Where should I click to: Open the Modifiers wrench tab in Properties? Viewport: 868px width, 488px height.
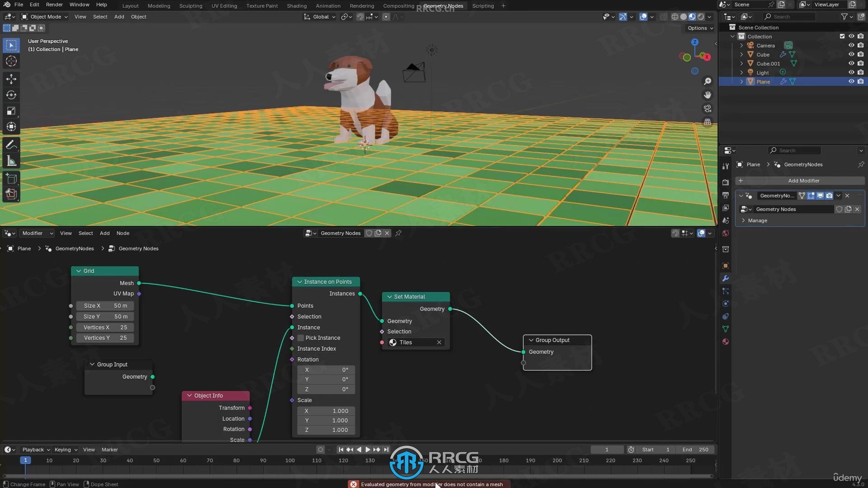[x=726, y=278]
